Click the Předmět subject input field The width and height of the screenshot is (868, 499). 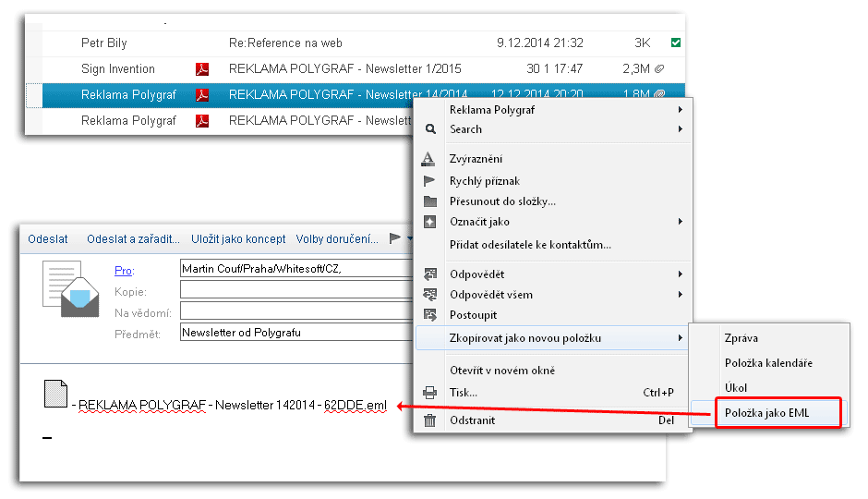pos(295,333)
